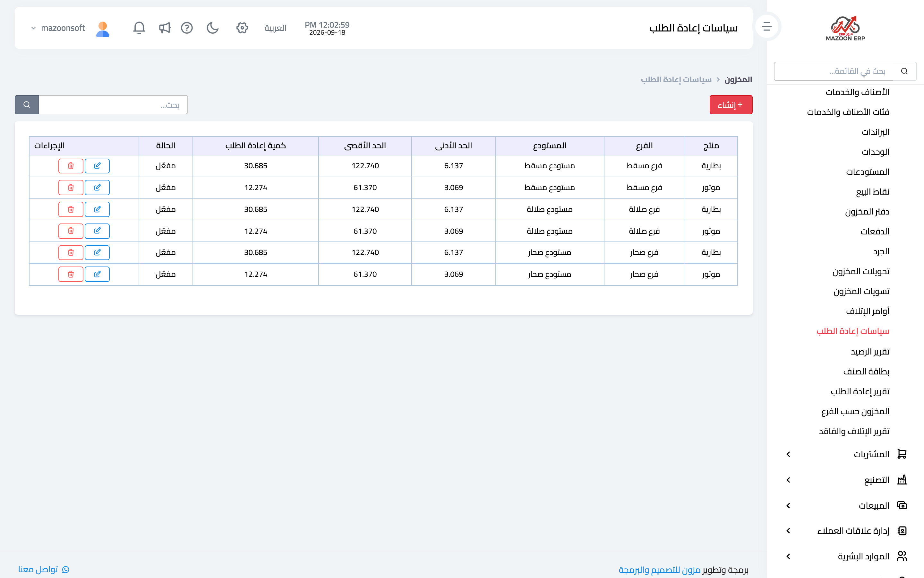924x578 pixels.
Task: Delete the بطارية policy in فرع صحار
Action: [71, 253]
